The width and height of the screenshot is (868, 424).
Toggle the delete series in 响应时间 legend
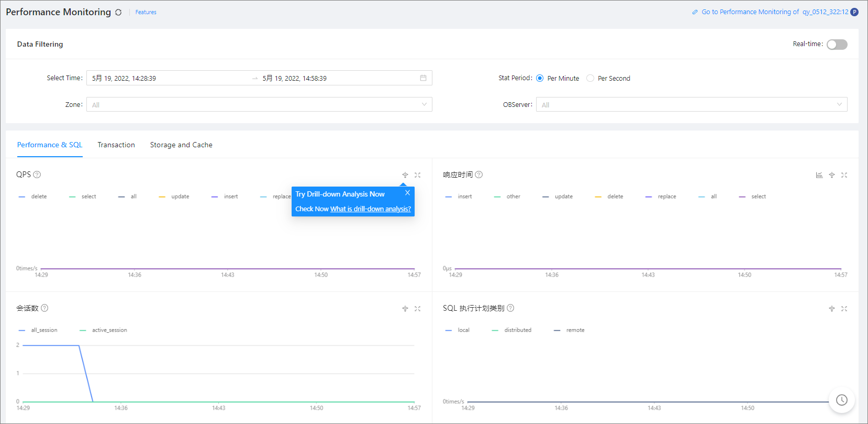click(609, 197)
